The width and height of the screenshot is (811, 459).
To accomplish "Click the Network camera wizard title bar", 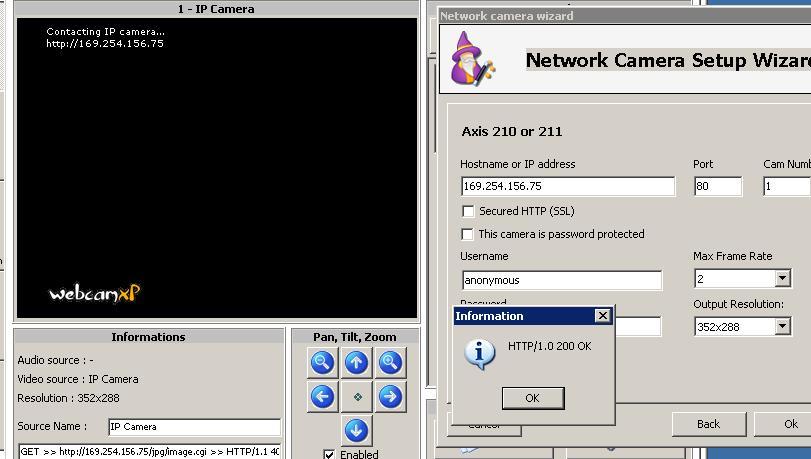I will tap(625, 16).
